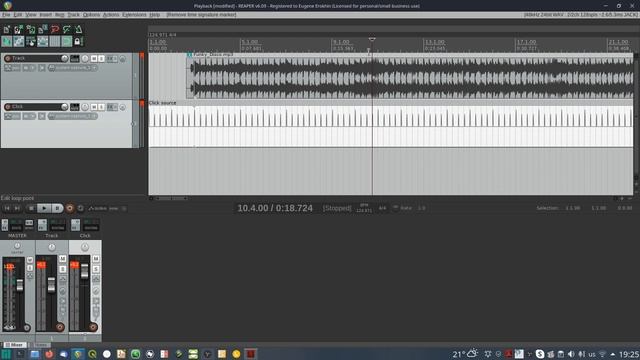Viewport: 640px width, 360px height.
Task: Click the BPM tempo field in transport
Action: click(x=364, y=208)
